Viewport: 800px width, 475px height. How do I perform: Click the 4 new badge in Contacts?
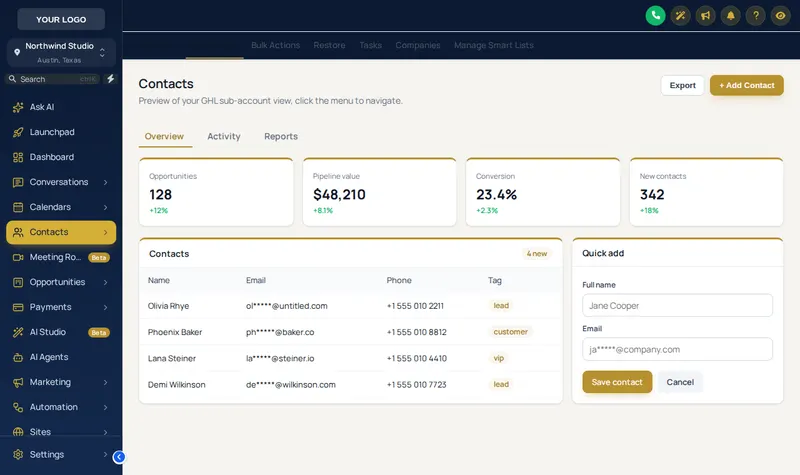(x=537, y=254)
